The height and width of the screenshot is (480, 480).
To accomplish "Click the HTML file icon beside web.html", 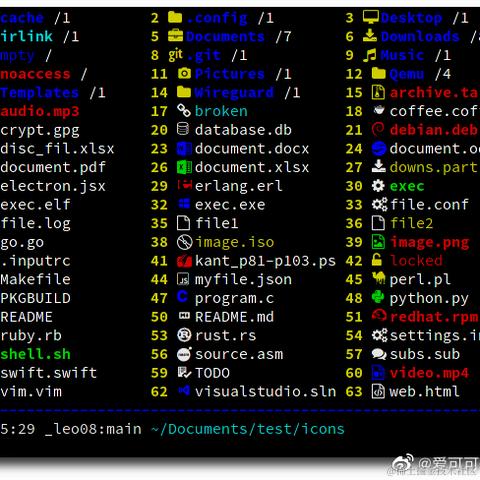I will tap(378, 391).
